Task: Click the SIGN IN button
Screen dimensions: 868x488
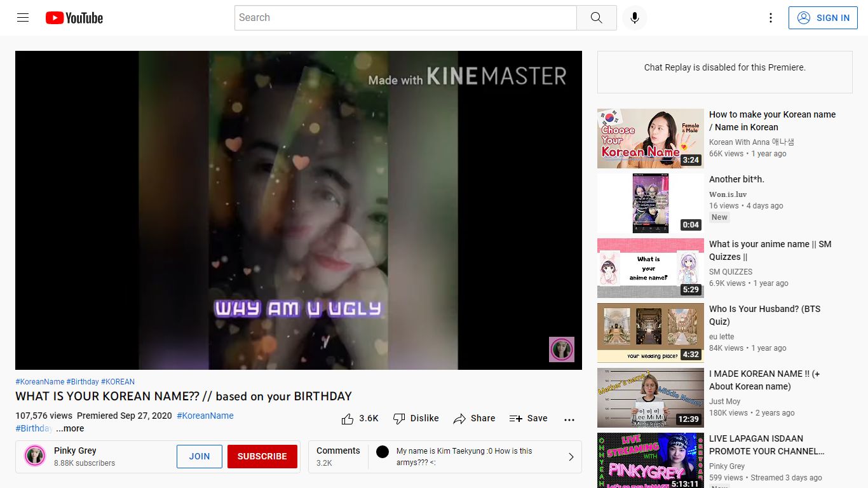Action: pyautogui.click(x=823, y=18)
